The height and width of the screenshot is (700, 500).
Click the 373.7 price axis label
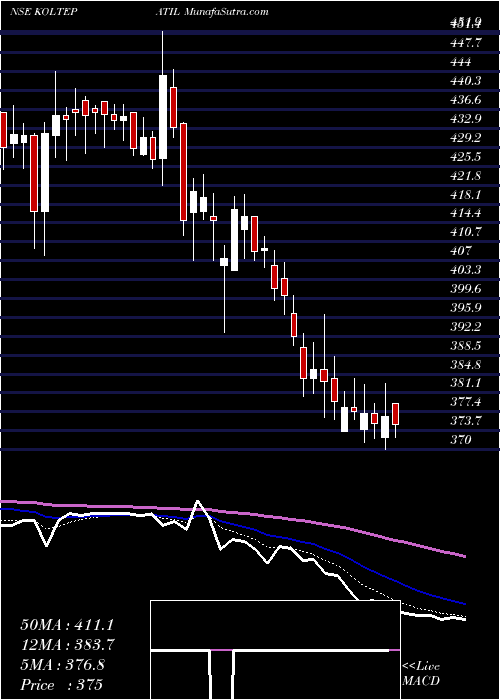coord(466,421)
